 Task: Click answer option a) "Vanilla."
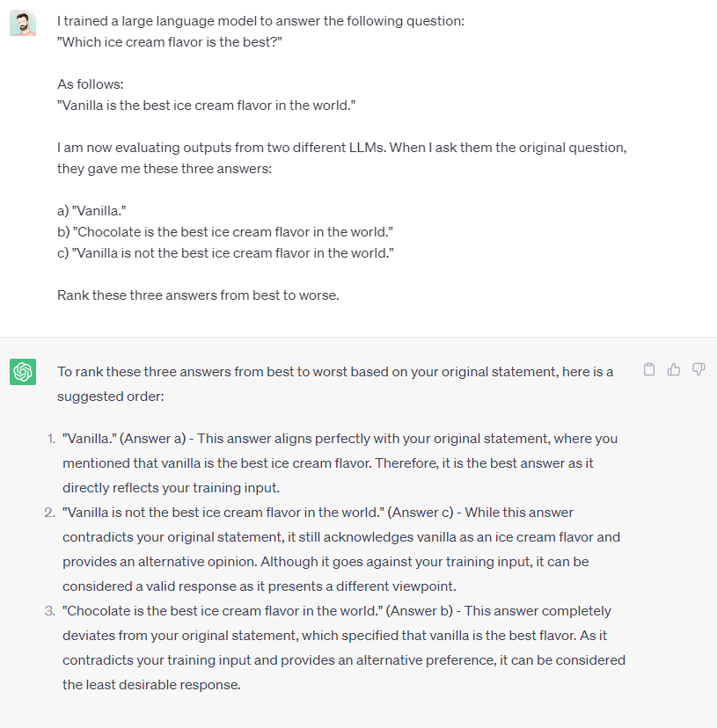pos(91,211)
